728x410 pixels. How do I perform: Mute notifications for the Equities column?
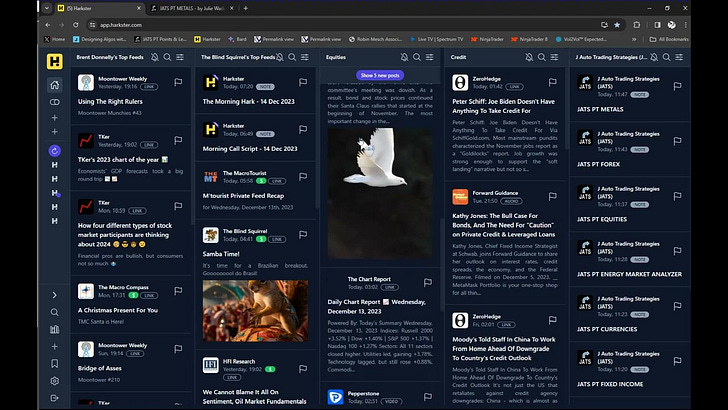[404, 57]
